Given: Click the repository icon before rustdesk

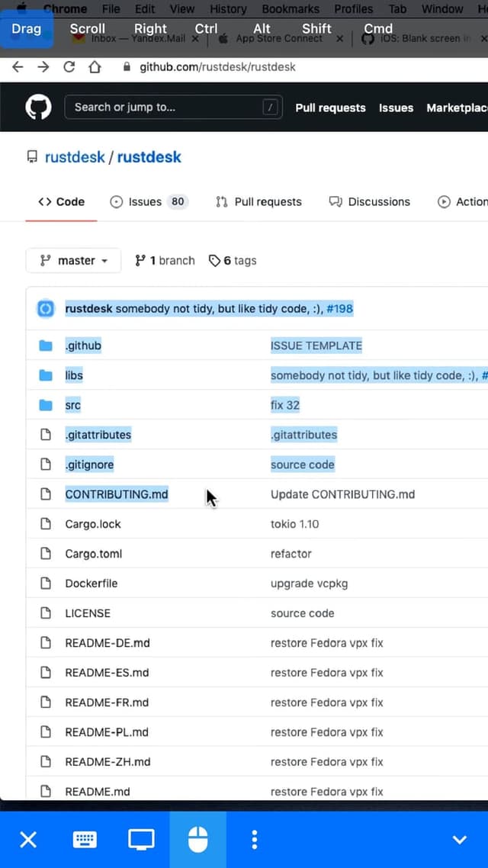Looking at the screenshot, I should tap(33, 156).
